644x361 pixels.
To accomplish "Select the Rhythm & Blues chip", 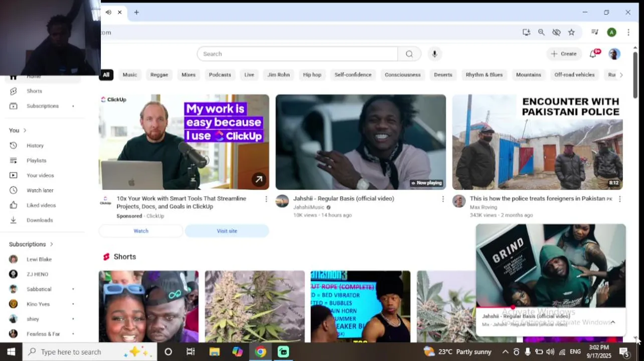I will pos(484,75).
